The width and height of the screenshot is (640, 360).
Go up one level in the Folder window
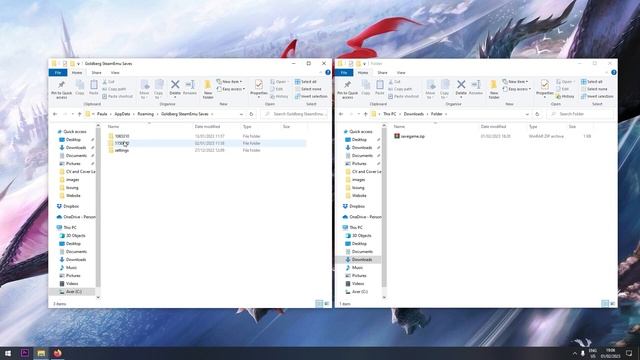click(x=365, y=114)
